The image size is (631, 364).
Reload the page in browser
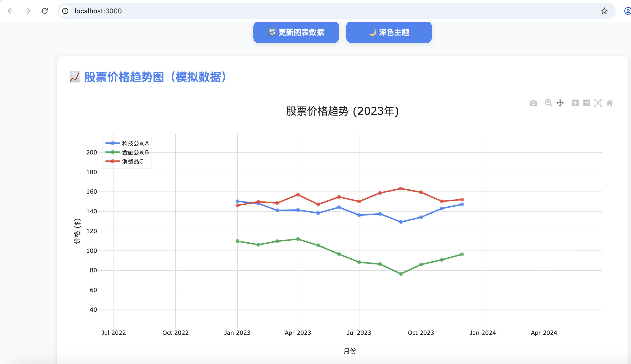click(x=45, y=11)
